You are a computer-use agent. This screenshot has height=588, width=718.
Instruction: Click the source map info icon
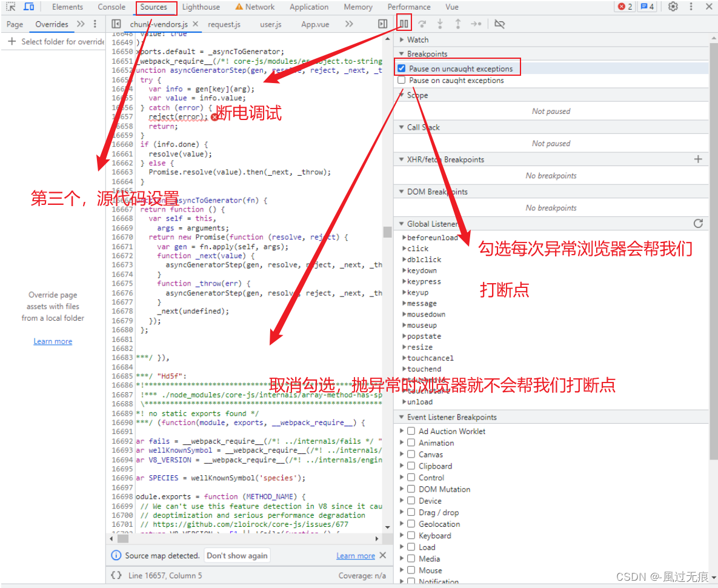[x=116, y=555]
